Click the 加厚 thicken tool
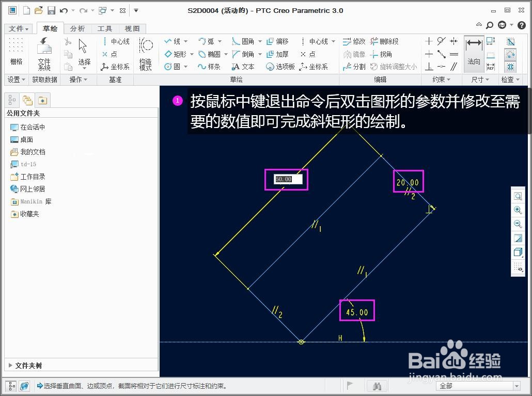 [x=277, y=54]
